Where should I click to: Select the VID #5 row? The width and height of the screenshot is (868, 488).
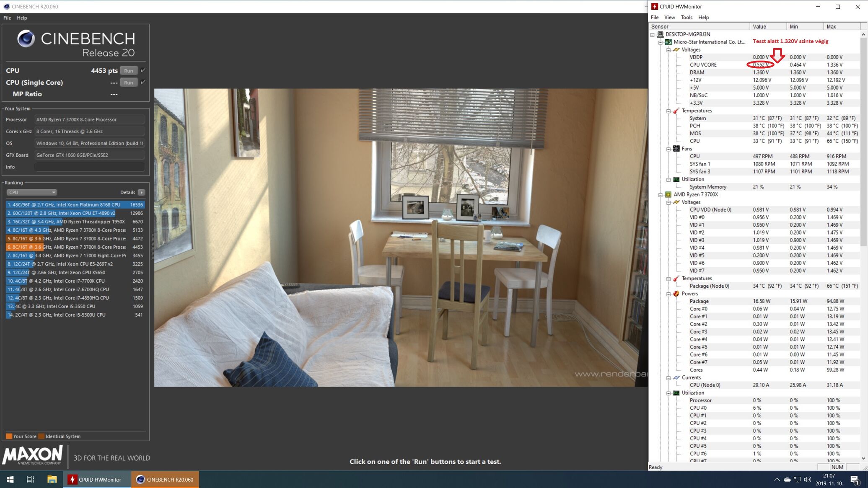coord(754,256)
